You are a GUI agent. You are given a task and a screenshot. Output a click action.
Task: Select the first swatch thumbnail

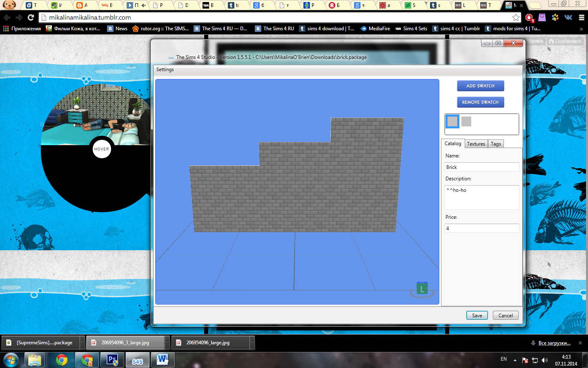[452, 121]
